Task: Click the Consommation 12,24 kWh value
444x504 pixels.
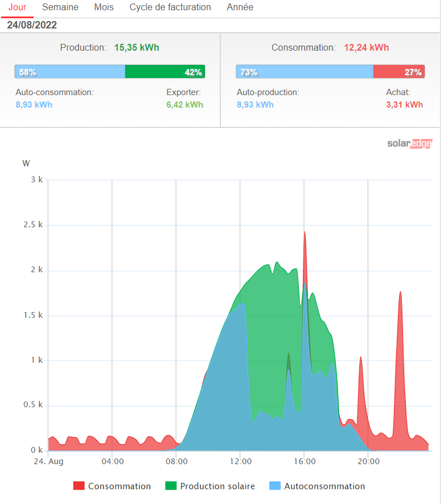Action: pos(366,48)
